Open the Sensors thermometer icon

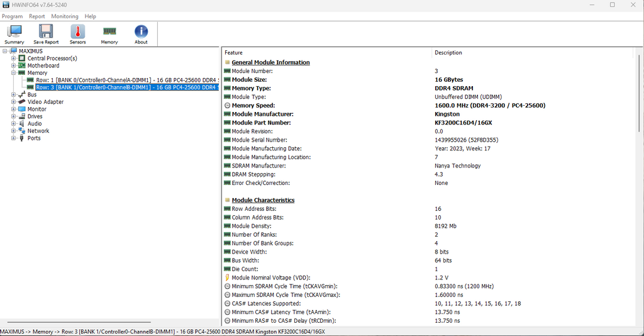point(77,31)
